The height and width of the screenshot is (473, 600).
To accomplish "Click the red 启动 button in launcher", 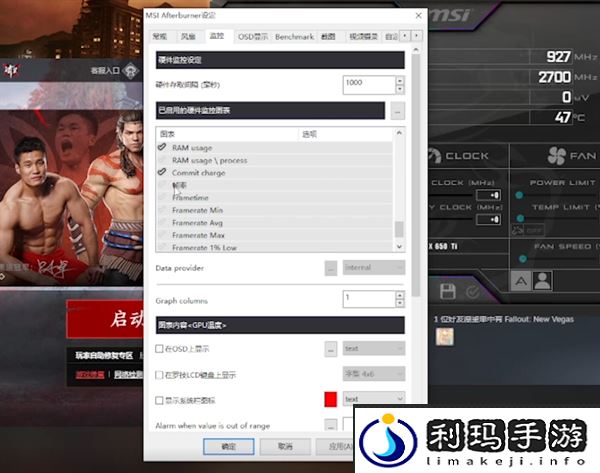I will pyautogui.click(x=106, y=320).
